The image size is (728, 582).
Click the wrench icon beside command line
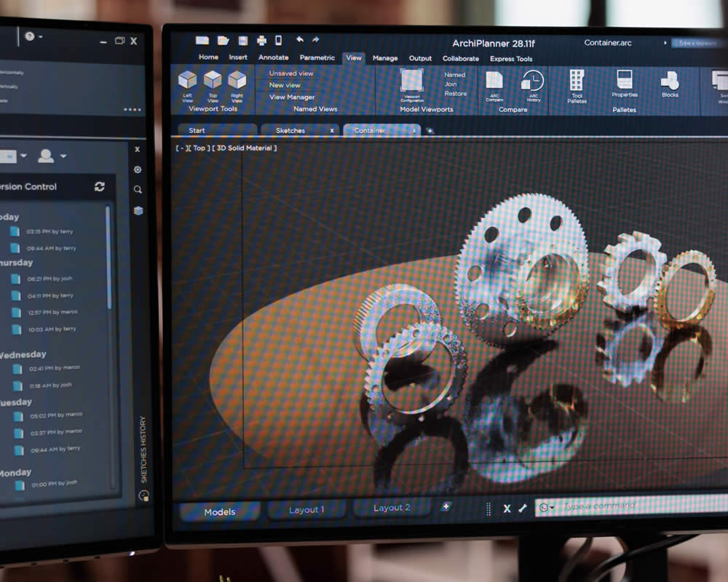click(x=523, y=508)
